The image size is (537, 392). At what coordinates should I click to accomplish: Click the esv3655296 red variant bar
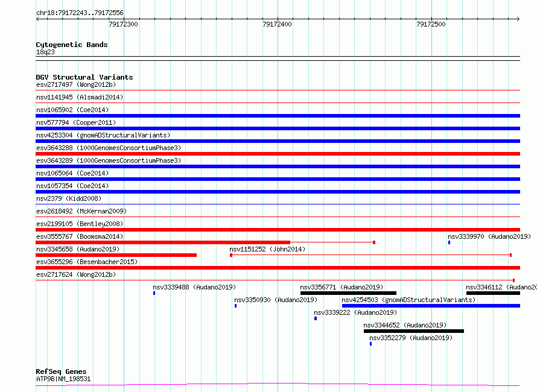(x=278, y=268)
